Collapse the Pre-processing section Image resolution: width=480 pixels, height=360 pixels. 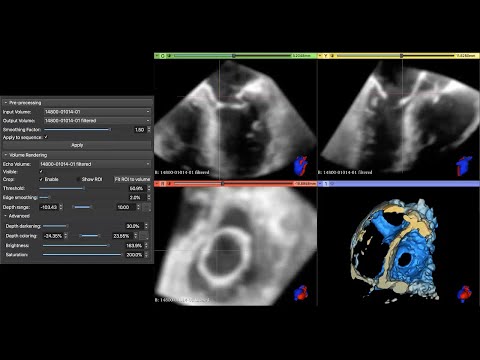[6, 103]
